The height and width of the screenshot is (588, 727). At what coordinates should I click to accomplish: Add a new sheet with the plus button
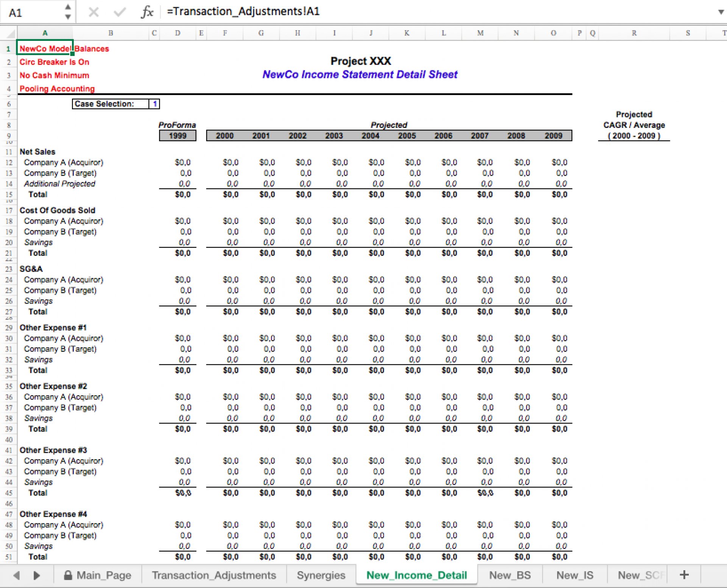[684, 575]
